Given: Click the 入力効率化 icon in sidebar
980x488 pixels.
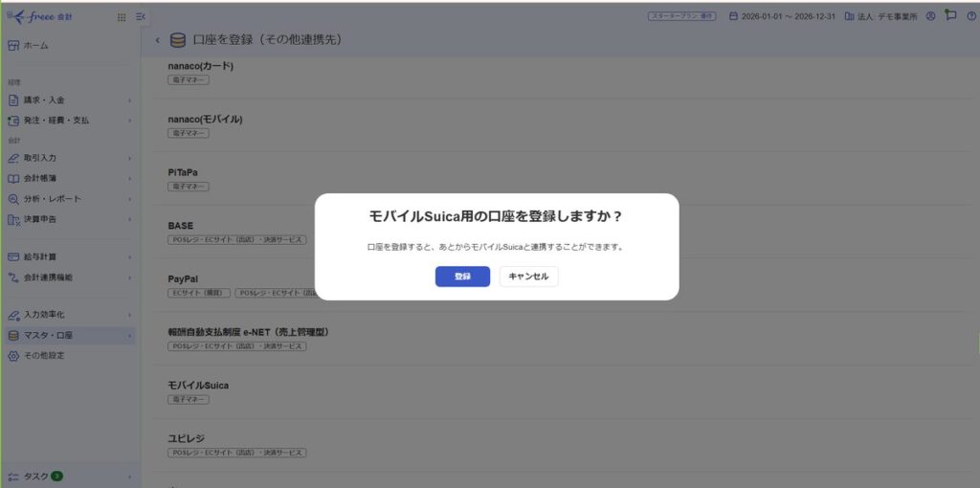Looking at the screenshot, I should click(13, 315).
